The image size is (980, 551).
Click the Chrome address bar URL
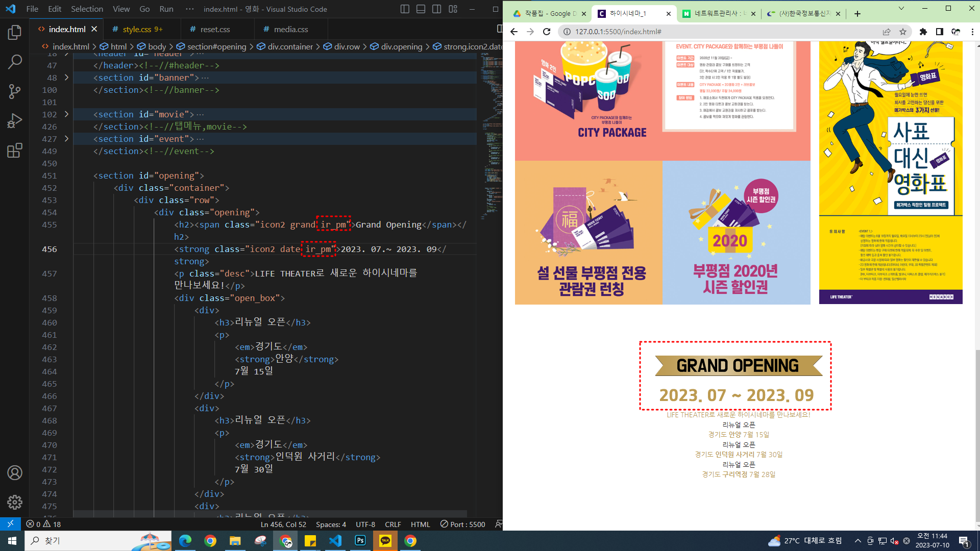(618, 32)
